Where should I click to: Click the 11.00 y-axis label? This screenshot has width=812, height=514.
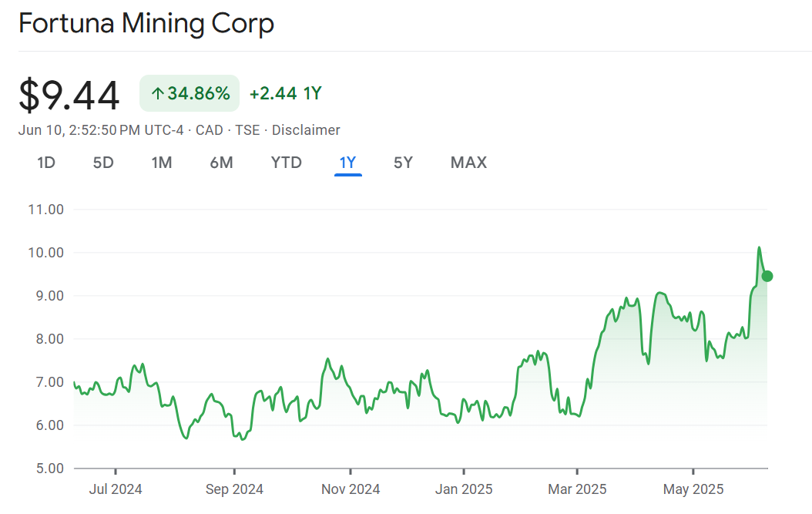click(x=47, y=210)
